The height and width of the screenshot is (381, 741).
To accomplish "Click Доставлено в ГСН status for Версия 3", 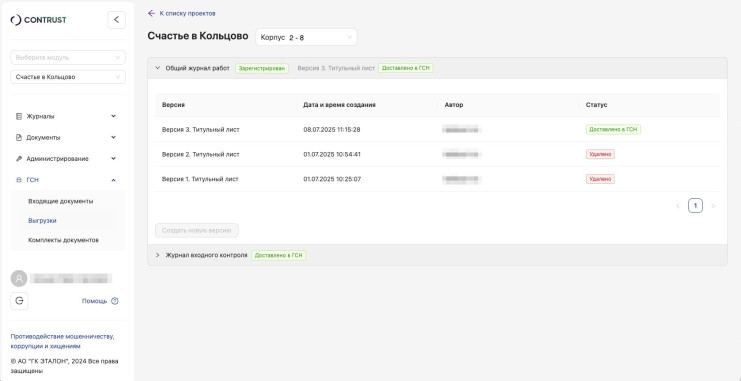I will click(613, 130).
